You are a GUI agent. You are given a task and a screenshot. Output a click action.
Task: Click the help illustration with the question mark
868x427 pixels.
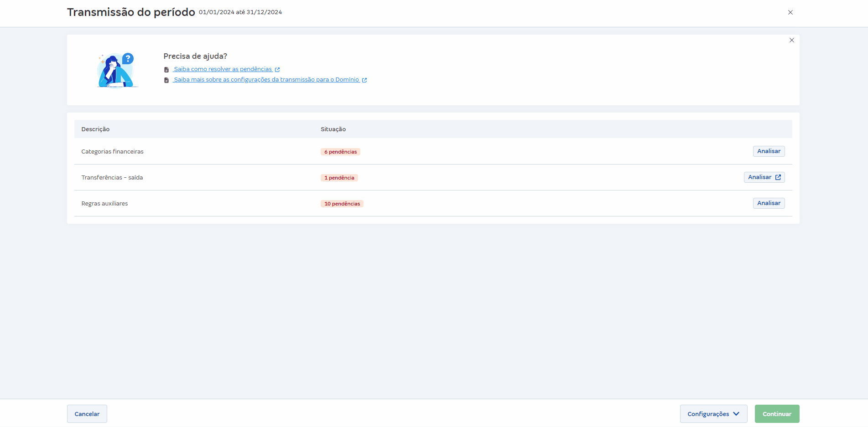pyautogui.click(x=116, y=70)
